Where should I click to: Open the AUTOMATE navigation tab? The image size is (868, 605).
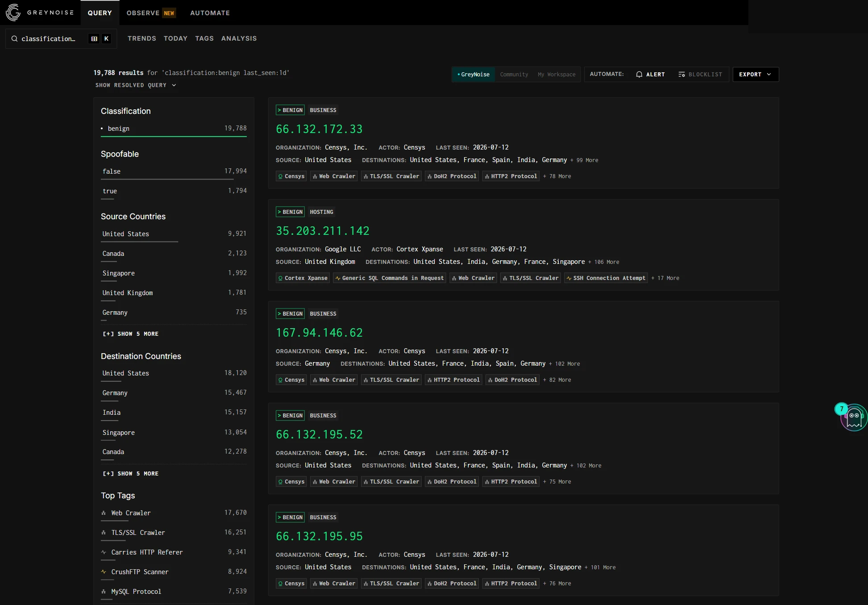click(210, 13)
